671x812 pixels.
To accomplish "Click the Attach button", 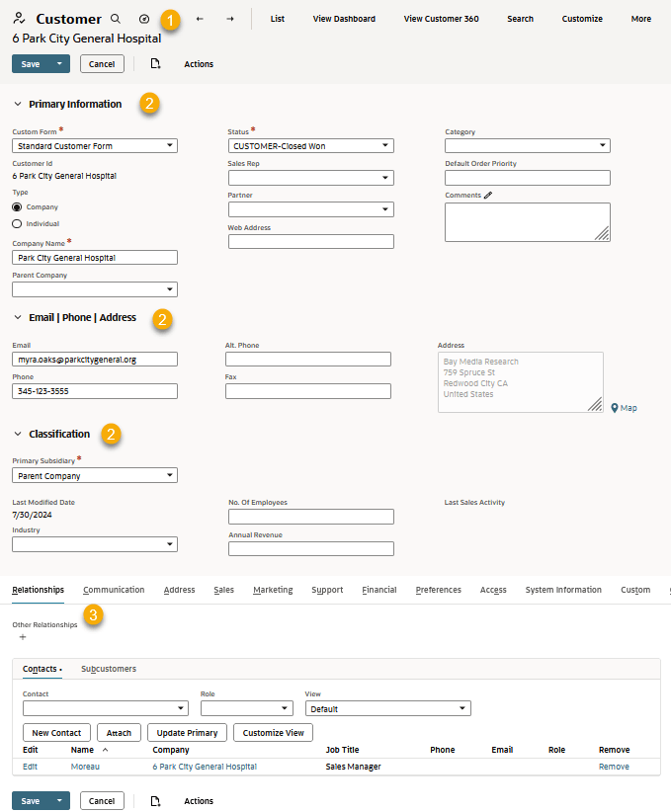I will tap(119, 733).
